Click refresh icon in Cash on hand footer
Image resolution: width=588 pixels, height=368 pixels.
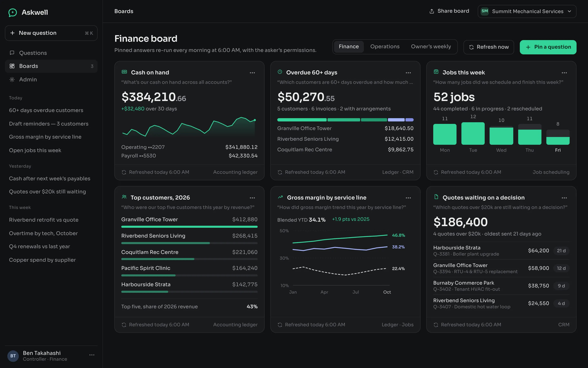tap(124, 172)
